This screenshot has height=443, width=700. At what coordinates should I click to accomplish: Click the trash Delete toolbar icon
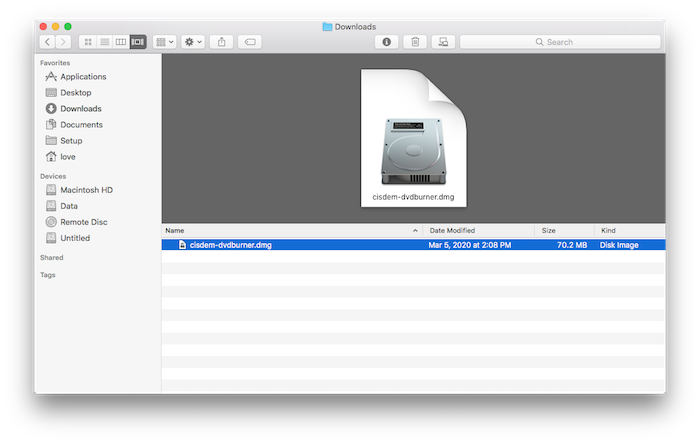point(415,42)
